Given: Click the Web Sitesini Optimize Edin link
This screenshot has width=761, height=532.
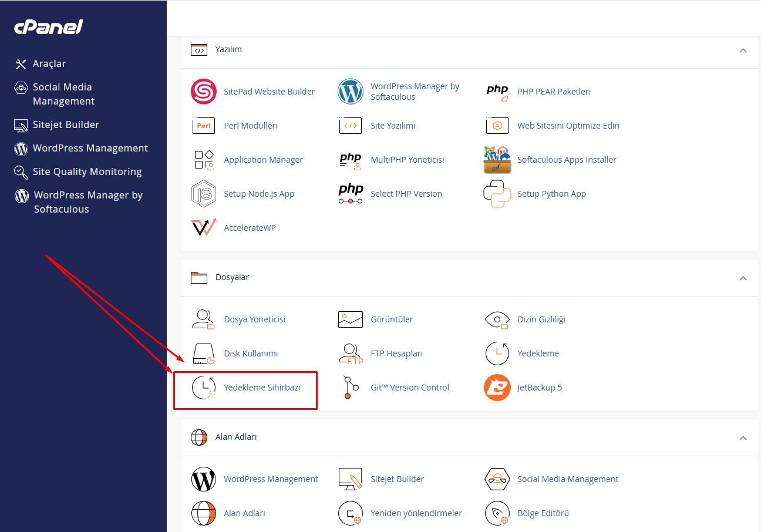Looking at the screenshot, I should coord(568,126).
